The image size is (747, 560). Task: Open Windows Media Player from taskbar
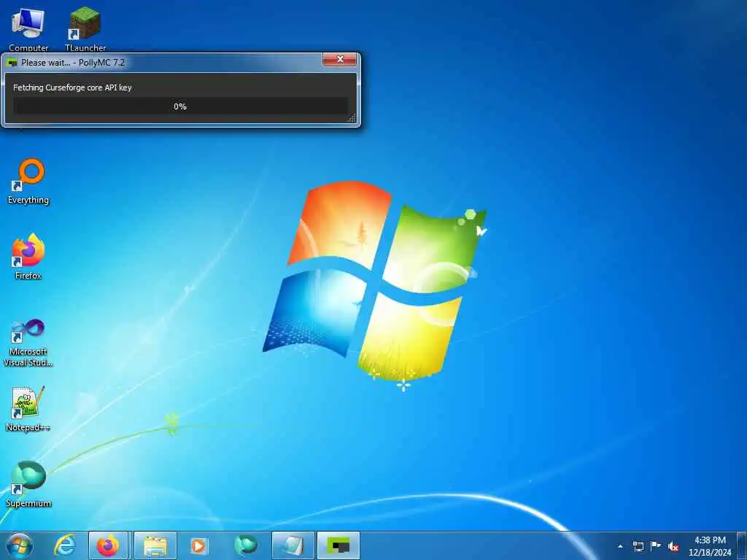pyautogui.click(x=199, y=545)
